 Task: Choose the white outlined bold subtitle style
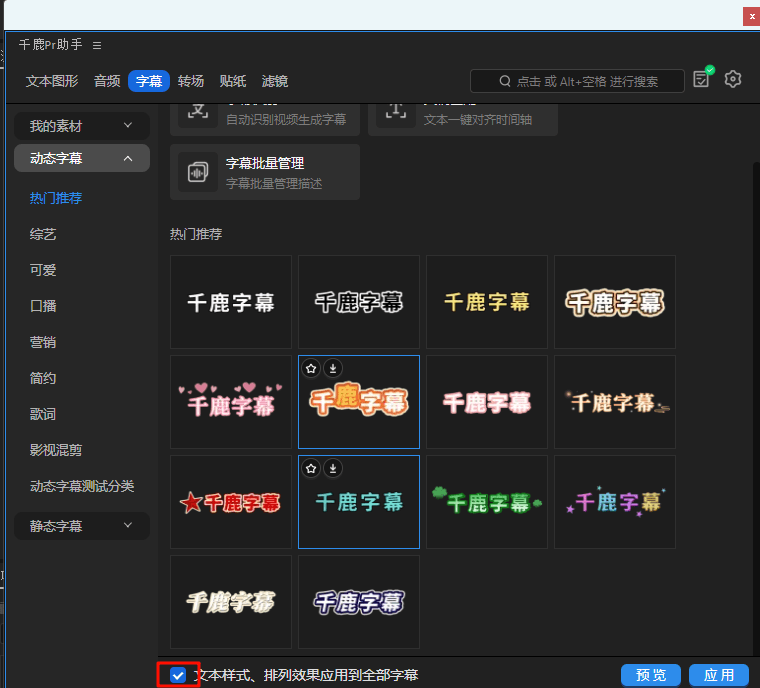tap(359, 302)
